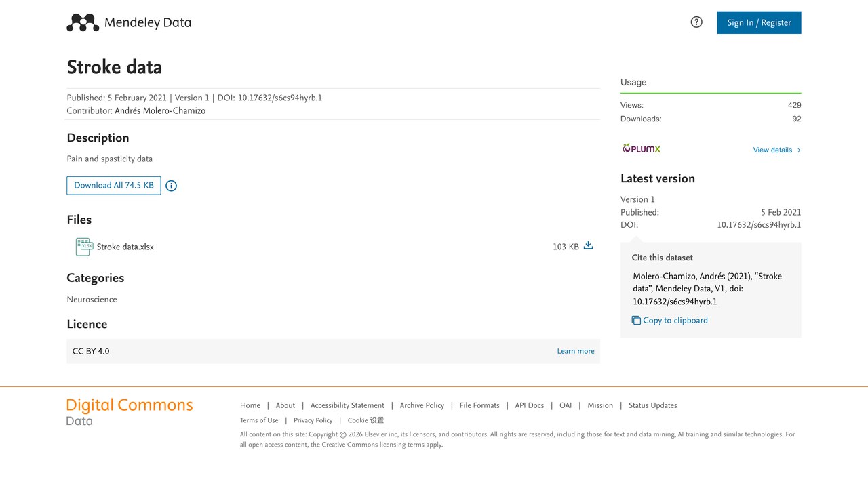868x488 pixels.
Task: Open Archive Policy footer link
Action: click(x=422, y=405)
